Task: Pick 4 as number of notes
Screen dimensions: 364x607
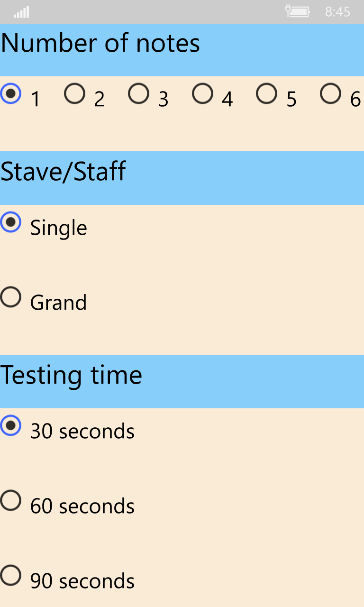Action: (x=202, y=93)
